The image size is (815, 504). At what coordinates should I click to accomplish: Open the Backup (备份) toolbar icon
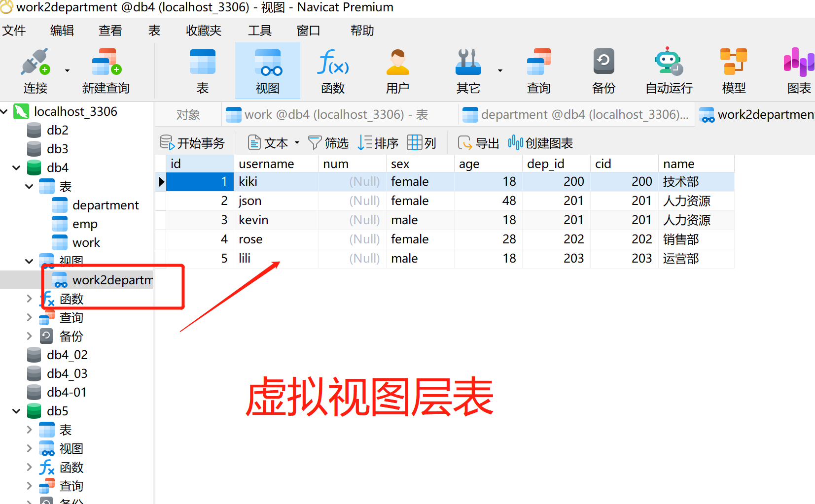(x=604, y=62)
